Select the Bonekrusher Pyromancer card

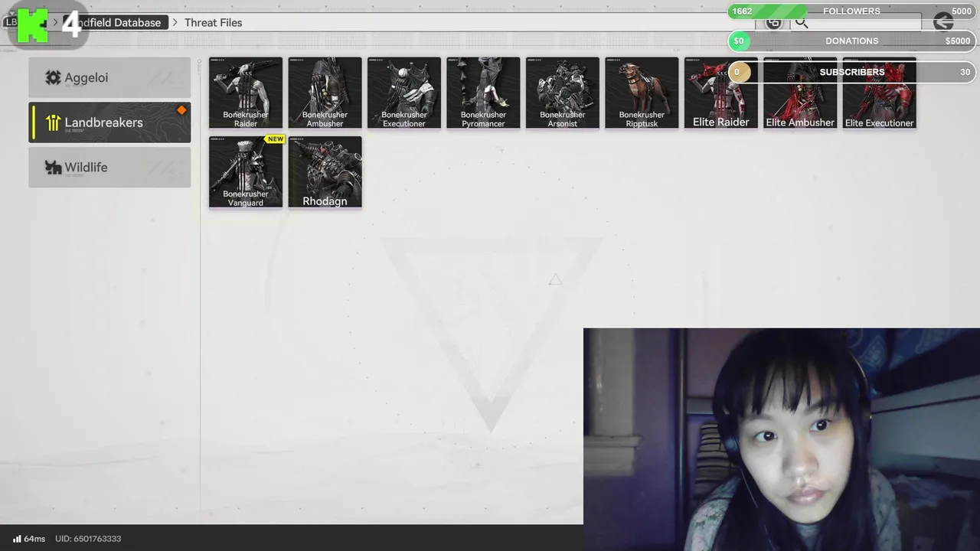(483, 93)
